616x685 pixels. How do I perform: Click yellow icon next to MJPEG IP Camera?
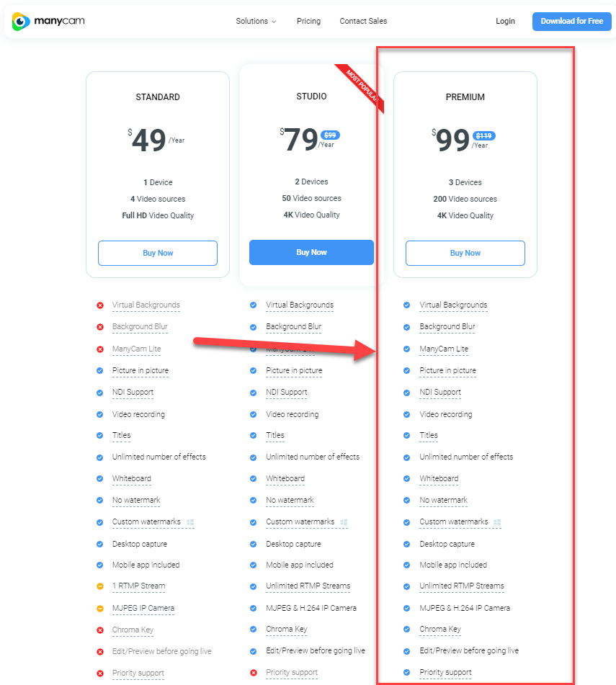99,608
